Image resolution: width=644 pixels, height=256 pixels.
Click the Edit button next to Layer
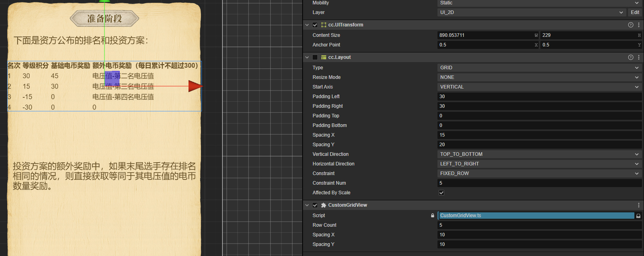(x=635, y=12)
